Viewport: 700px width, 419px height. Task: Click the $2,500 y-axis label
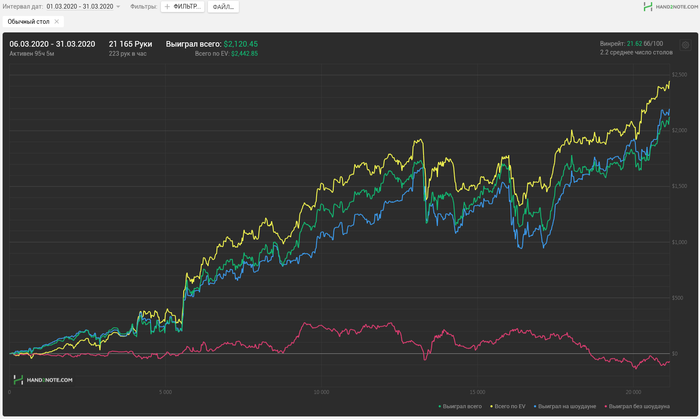click(679, 75)
